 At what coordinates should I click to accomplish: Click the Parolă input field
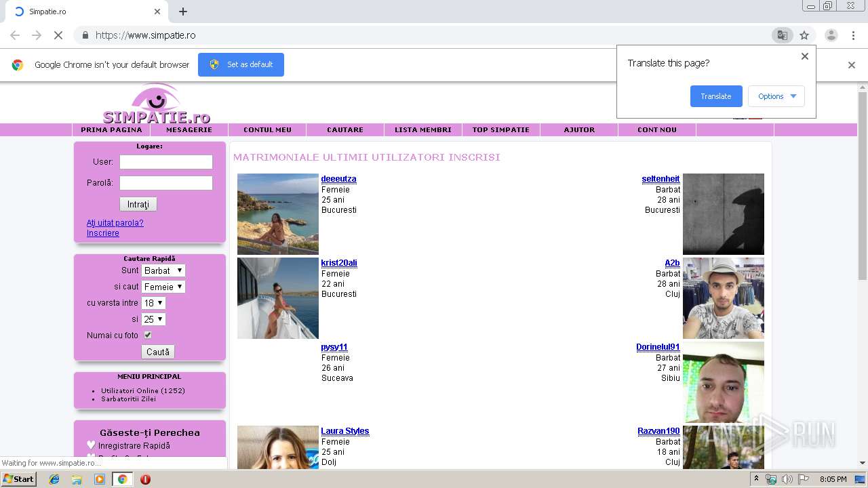click(x=166, y=183)
